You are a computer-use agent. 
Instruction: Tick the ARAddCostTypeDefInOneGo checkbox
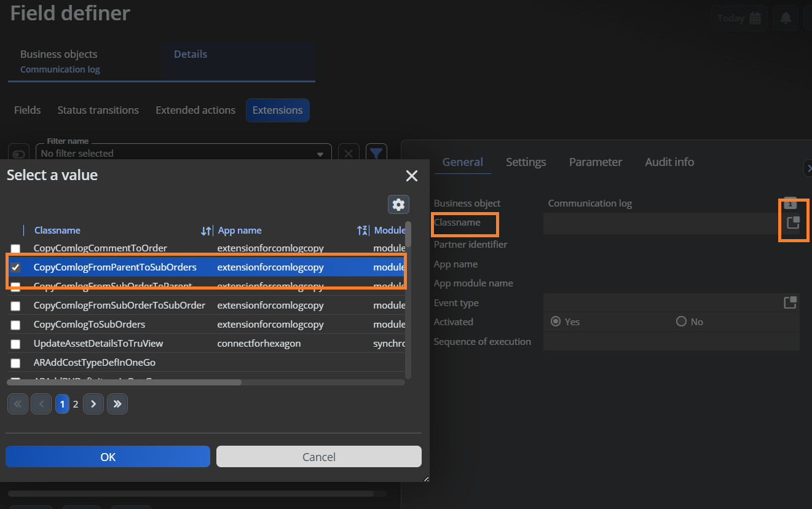[15, 363]
